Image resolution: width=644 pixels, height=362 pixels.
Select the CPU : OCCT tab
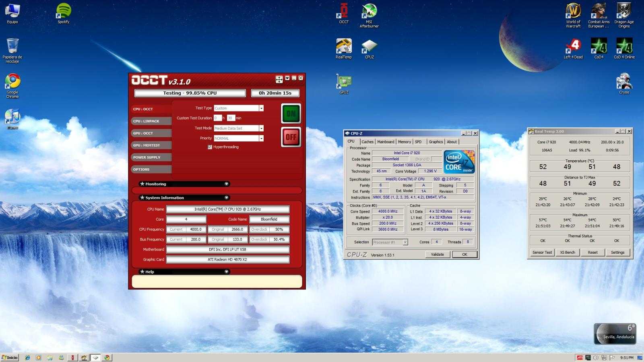point(151,109)
